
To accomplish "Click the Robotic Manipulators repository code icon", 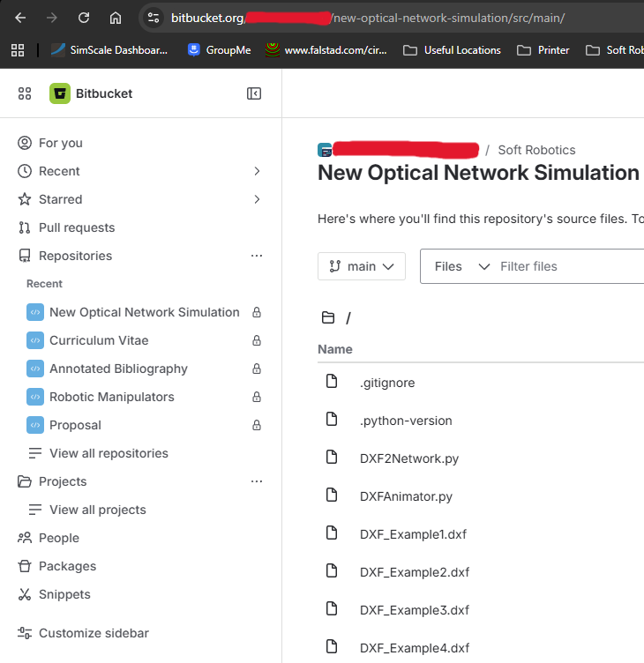I will coord(35,397).
